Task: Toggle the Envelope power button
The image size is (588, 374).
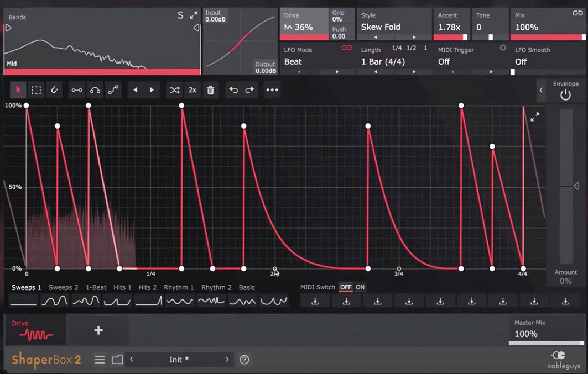Action: (x=565, y=95)
